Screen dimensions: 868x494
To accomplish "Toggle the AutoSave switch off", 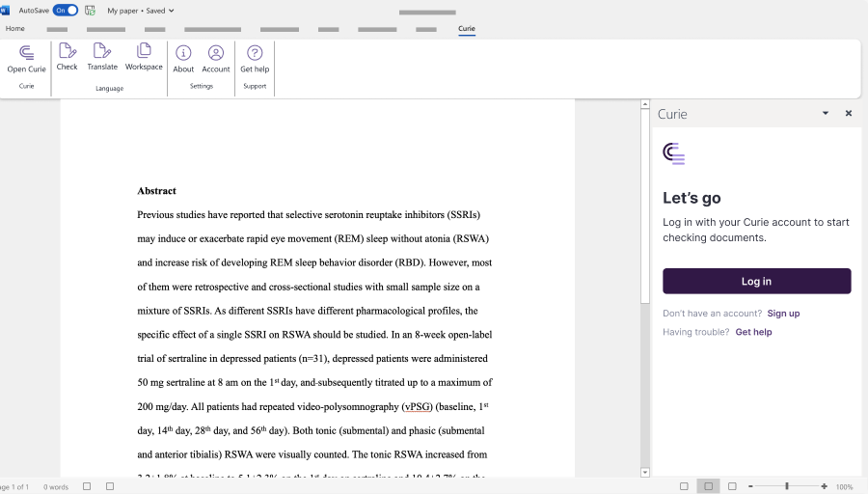I will coord(66,11).
